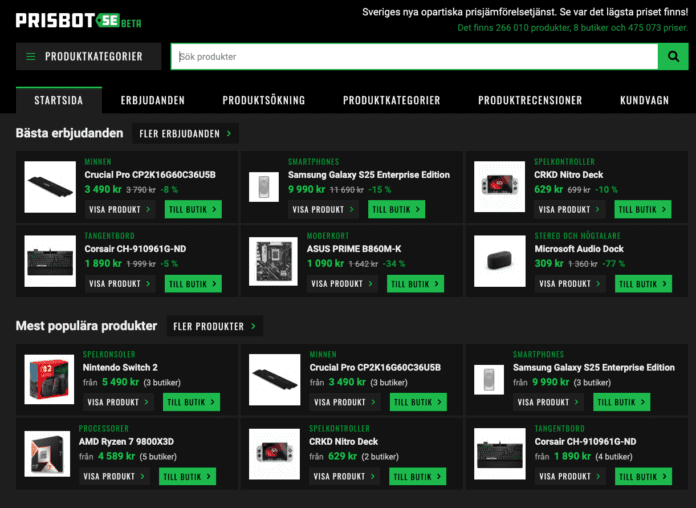
Task: Click the Minnen category label above Crucial Pro offer
Action: [x=98, y=162]
